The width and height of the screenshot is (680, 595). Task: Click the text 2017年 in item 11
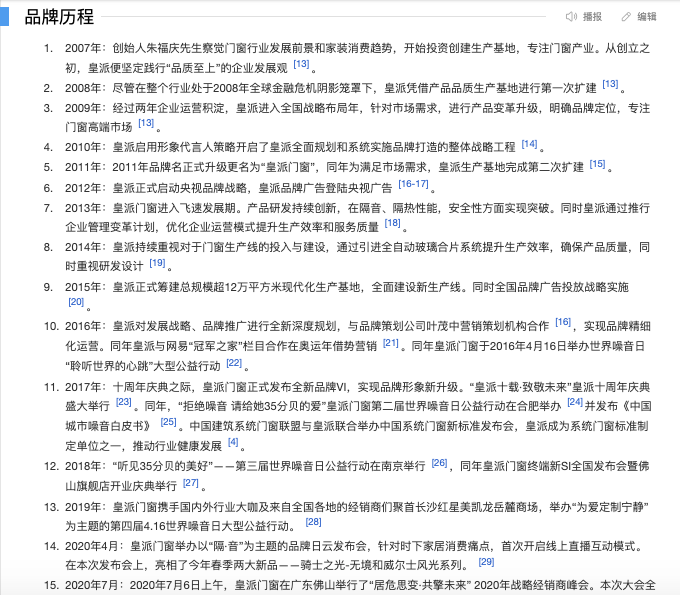coord(83,387)
